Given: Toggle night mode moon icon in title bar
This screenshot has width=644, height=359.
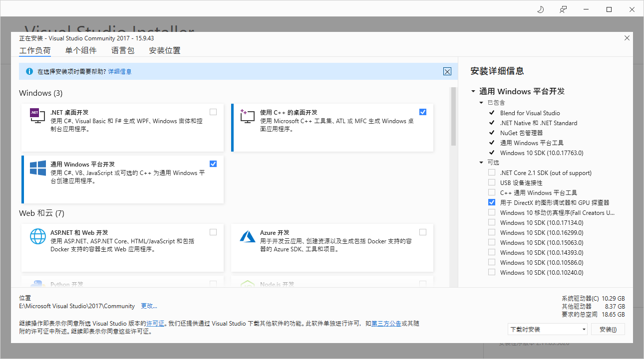Looking at the screenshot, I should (x=540, y=9).
